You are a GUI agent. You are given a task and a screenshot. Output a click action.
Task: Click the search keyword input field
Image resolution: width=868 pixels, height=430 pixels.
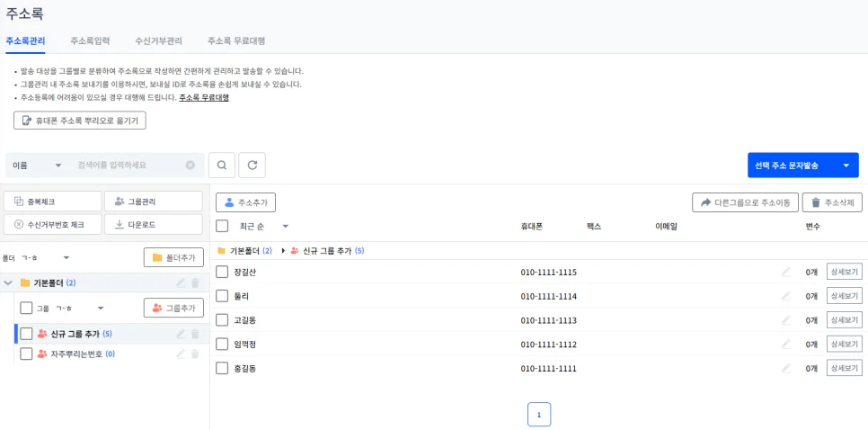(126, 166)
